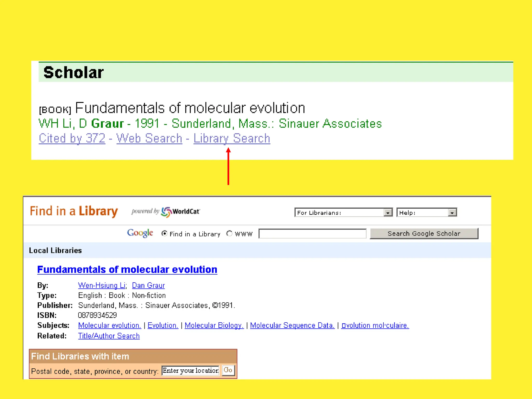Click author link Dan Graur
532x399 pixels.
click(148, 285)
